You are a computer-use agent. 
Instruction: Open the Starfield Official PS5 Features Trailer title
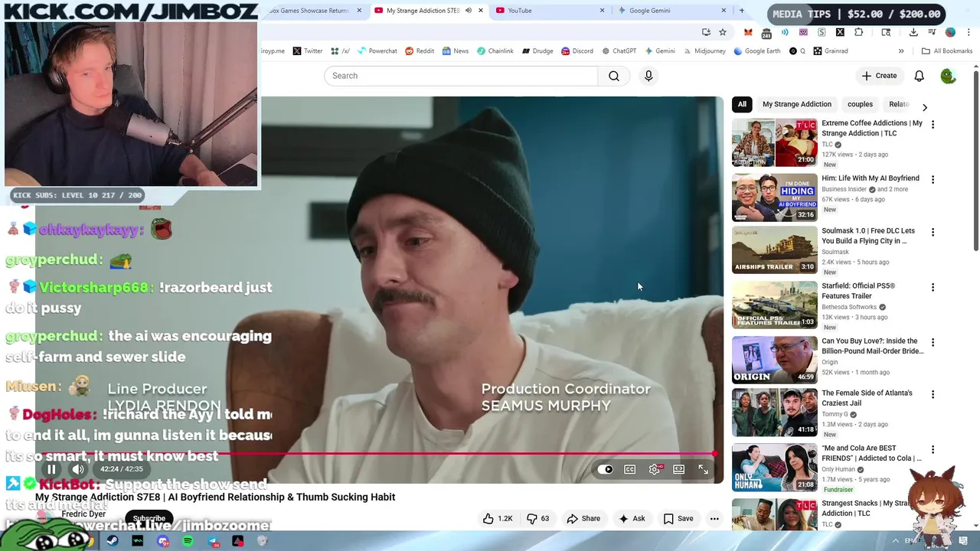(x=858, y=291)
